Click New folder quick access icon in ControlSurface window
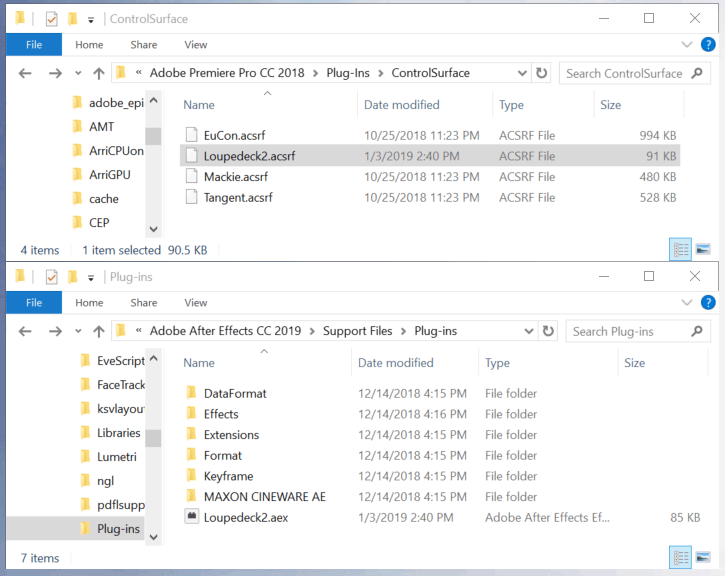Screen dimensions: 725x576 73,18
